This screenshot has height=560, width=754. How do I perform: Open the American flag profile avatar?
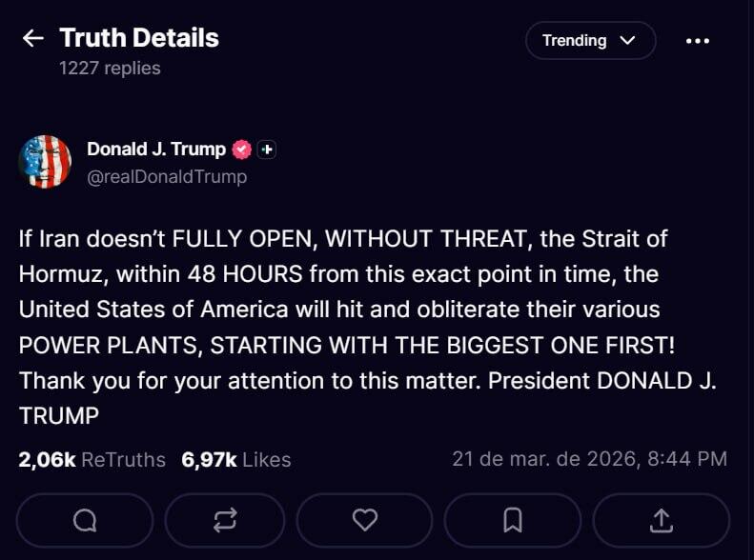(45, 161)
